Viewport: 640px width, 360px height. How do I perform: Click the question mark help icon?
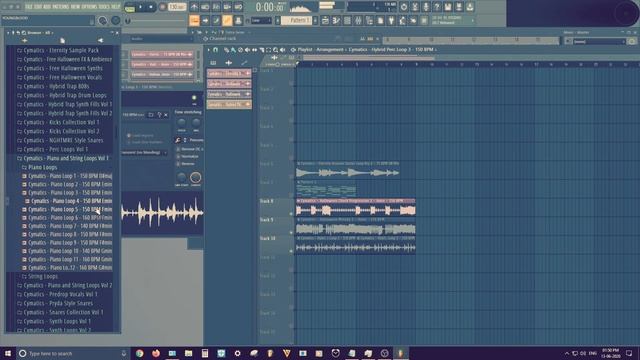click(437, 7)
